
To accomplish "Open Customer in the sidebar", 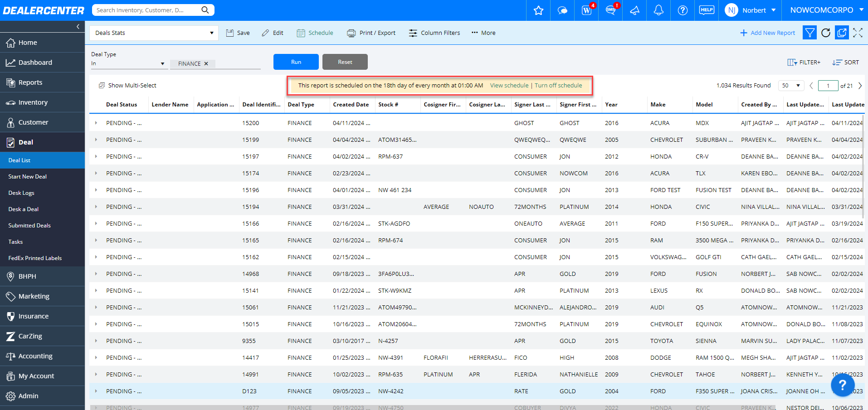I will click(x=42, y=122).
